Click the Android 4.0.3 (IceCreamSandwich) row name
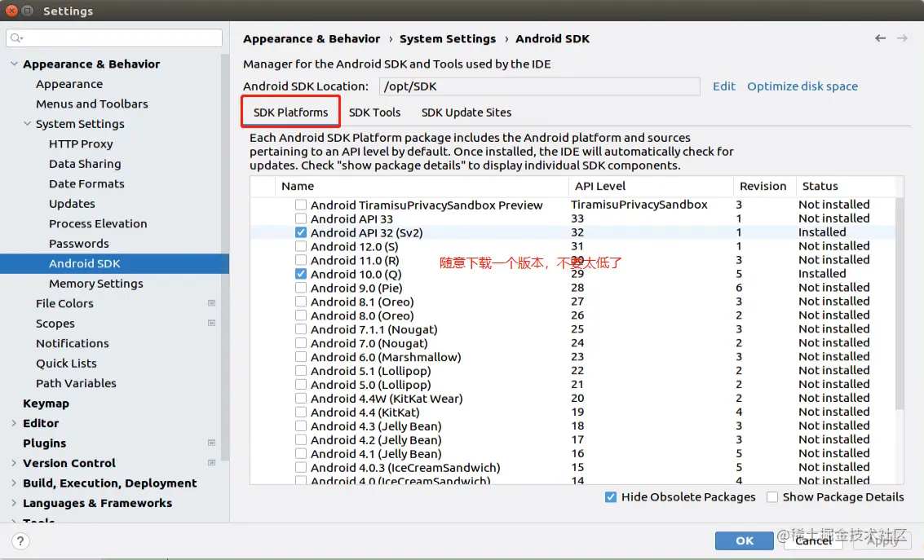Screen dimensions: 924x560 (405, 468)
